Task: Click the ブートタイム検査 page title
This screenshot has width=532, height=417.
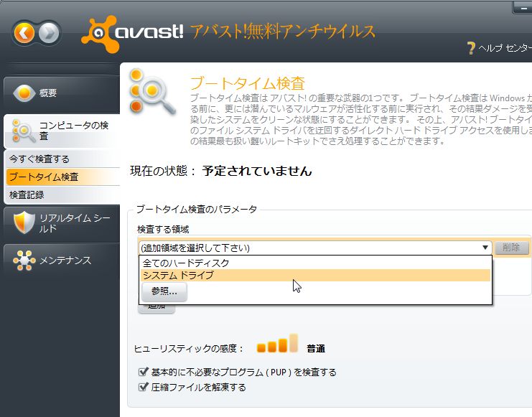Action: pyautogui.click(x=248, y=83)
